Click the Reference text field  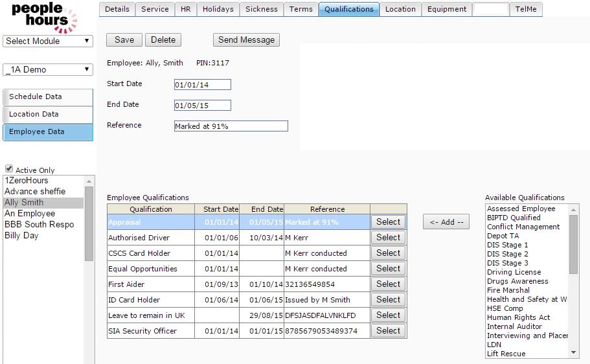(231, 126)
